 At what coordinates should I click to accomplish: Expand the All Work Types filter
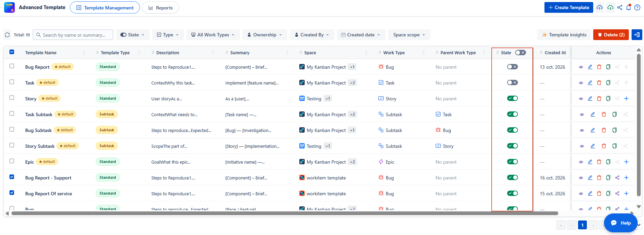(213, 35)
